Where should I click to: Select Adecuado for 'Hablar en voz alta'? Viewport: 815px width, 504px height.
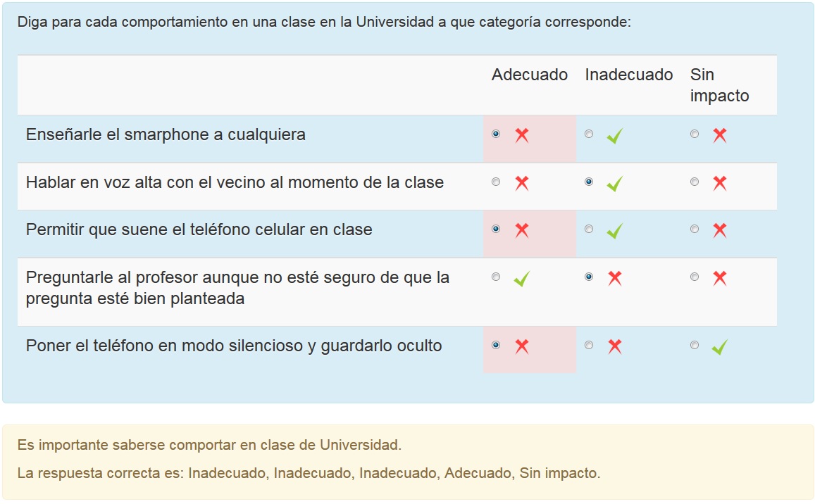pyautogui.click(x=496, y=182)
